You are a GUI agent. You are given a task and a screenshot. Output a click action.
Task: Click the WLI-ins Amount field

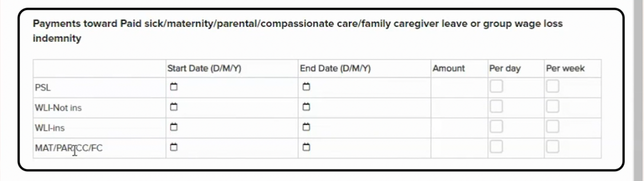coord(459,128)
